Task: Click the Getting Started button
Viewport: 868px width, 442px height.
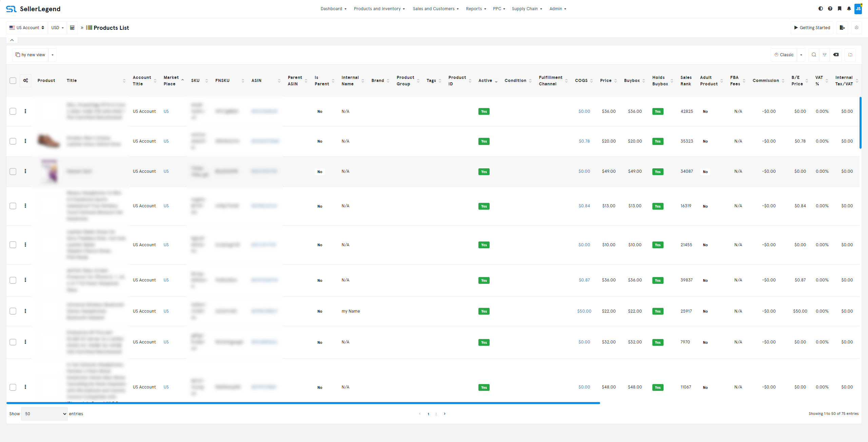Action: coord(812,28)
